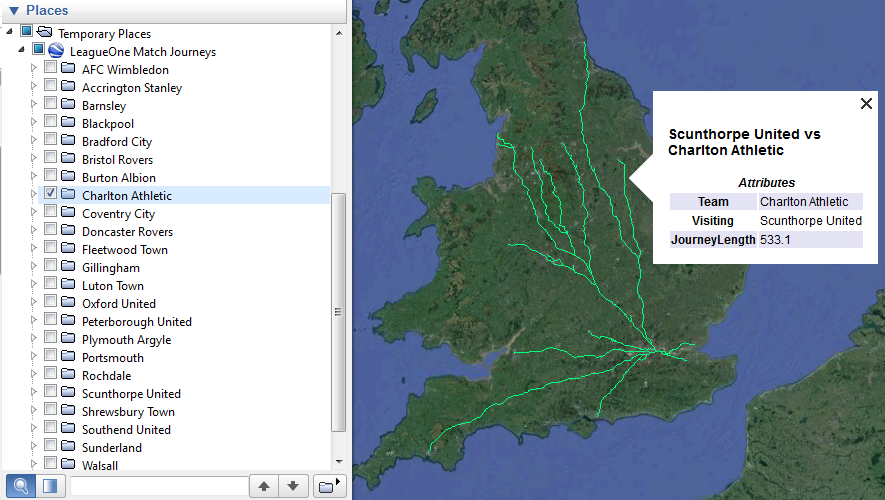Click the Oxford United folder icon
This screenshot has width=885, height=500.
pos(68,302)
